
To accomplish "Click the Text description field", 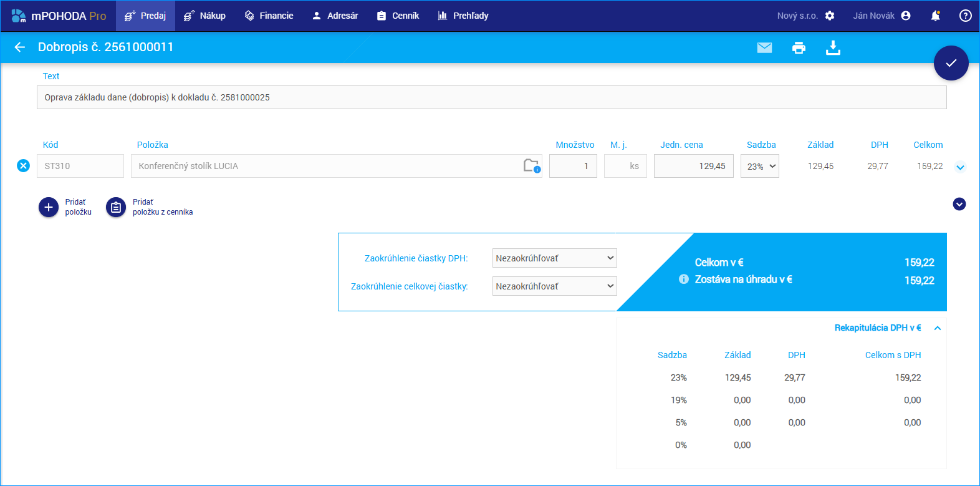I will [x=492, y=97].
